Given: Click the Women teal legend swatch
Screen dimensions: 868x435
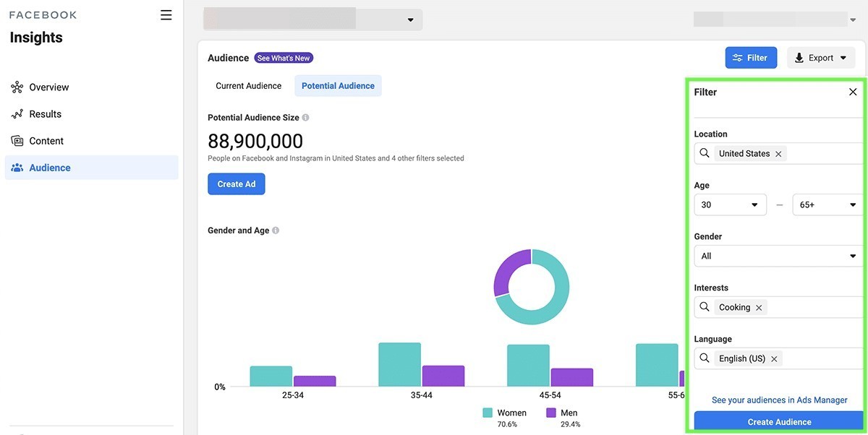Looking at the screenshot, I should (488, 413).
